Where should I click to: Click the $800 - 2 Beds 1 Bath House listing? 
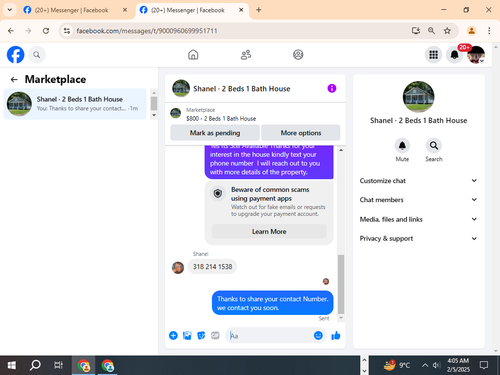pyautogui.click(x=221, y=119)
